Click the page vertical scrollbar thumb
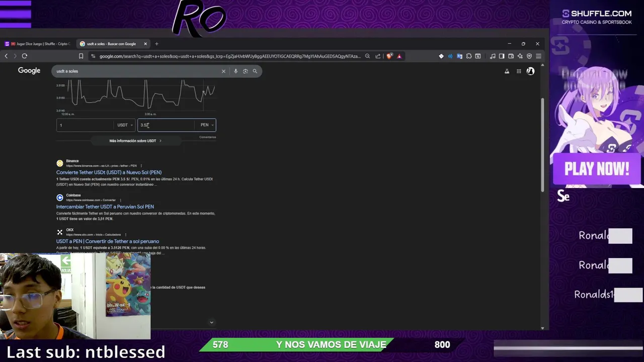Image resolution: width=644 pixels, height=362 pixels. 542,145
